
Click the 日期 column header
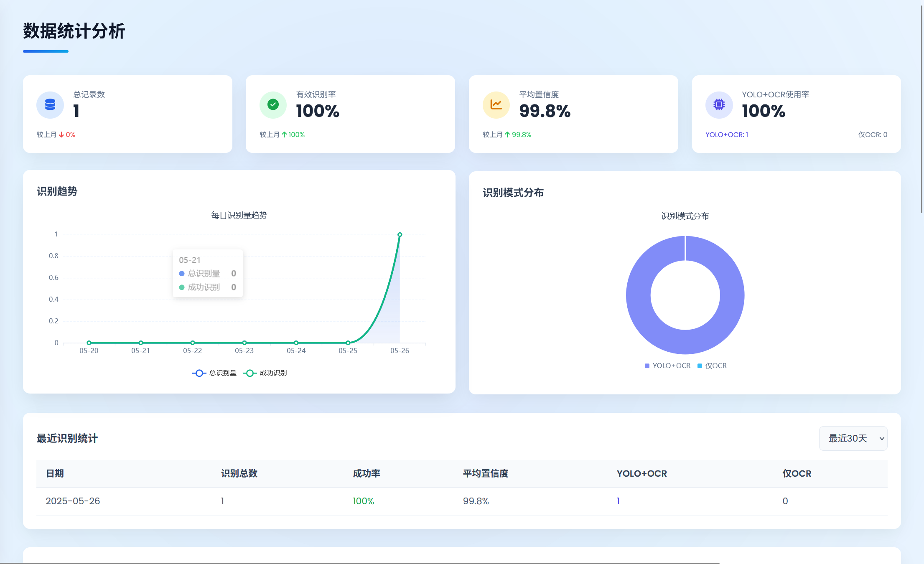55,473
